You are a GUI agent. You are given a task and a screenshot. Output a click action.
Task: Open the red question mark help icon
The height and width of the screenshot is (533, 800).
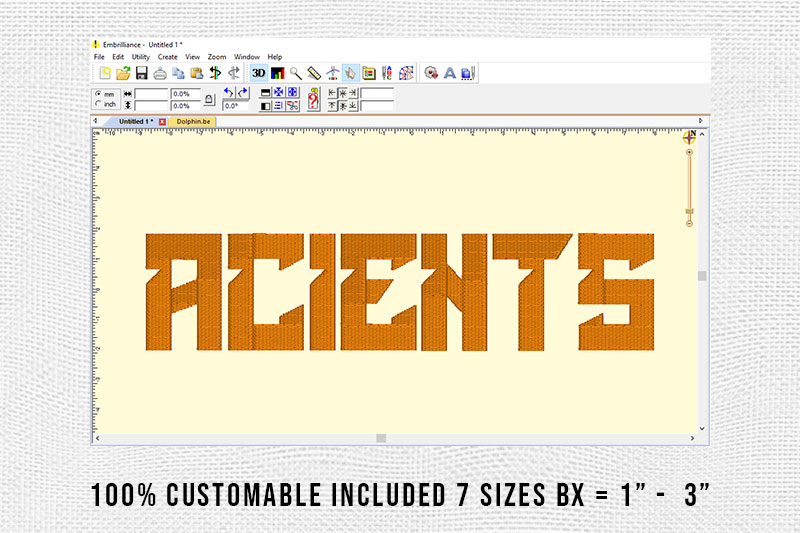tap(313, 99)
